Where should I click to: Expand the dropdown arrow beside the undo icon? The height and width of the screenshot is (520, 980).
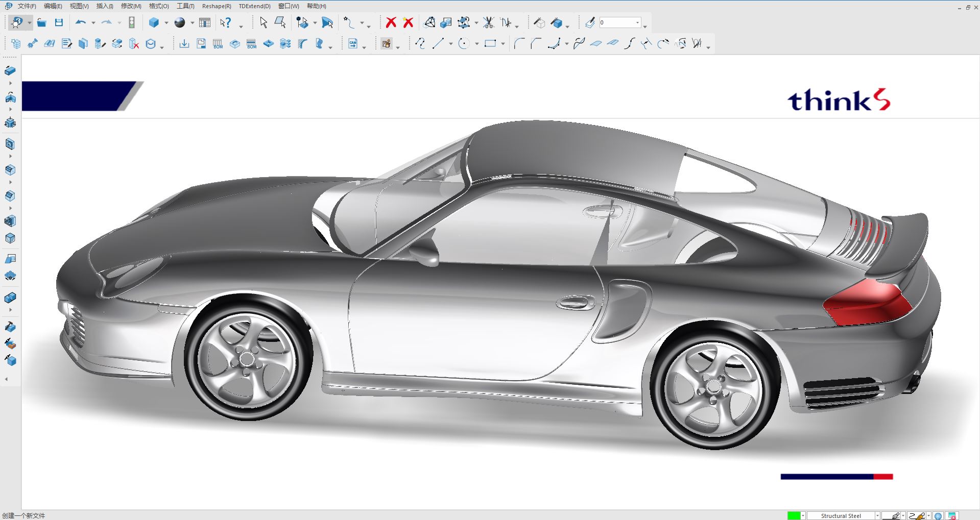point(93,23)
